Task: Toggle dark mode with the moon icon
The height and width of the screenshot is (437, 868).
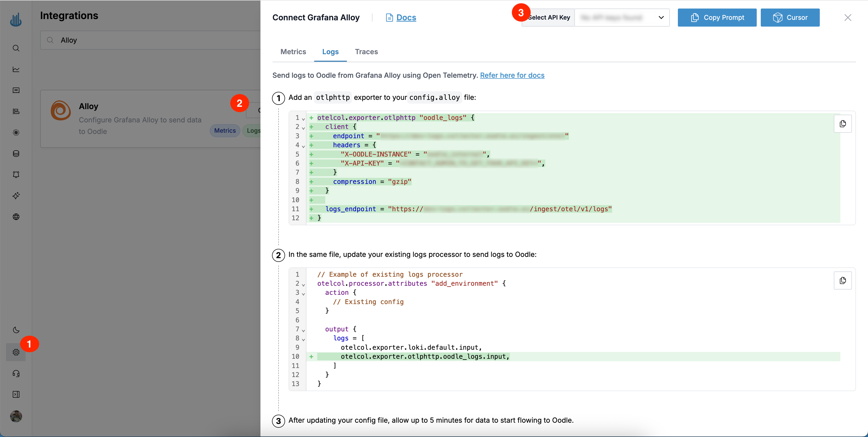Action: click(16, 330)
